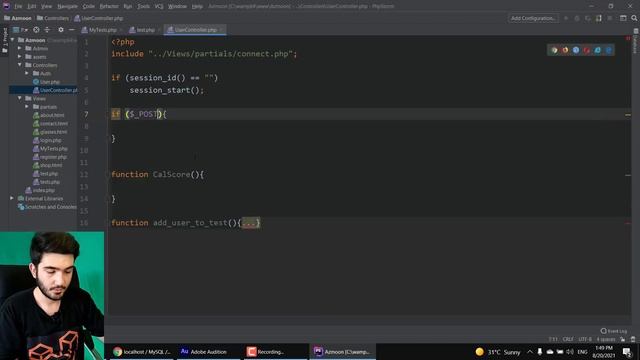Image resolution: width=640 pixels, height=360 pixels.
Task: Open the project Settings gear icon
Action: [x=61, y=30]
